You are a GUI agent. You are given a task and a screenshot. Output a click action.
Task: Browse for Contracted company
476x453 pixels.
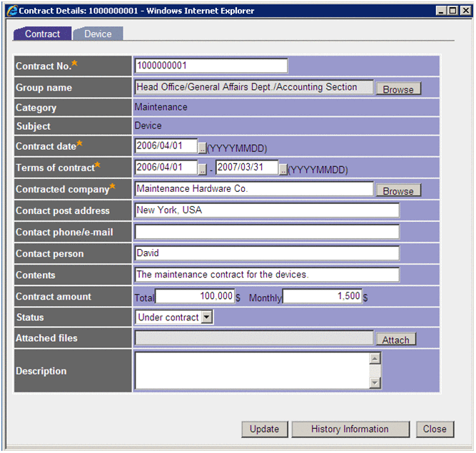tap(398, 190)
